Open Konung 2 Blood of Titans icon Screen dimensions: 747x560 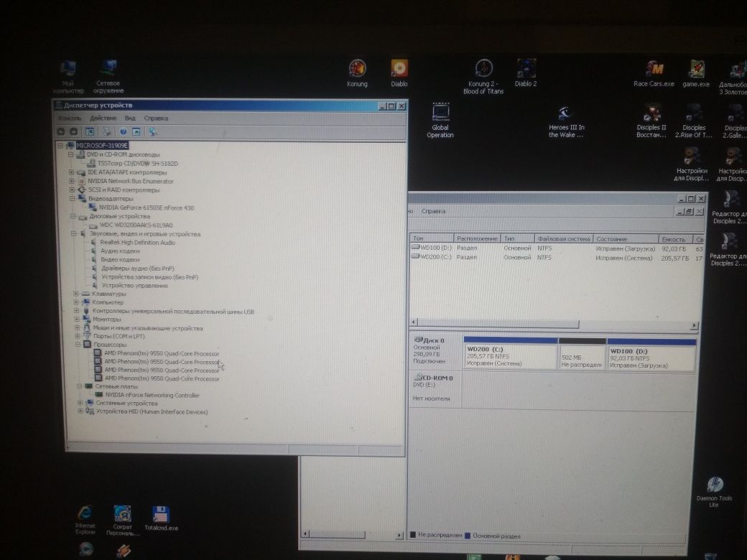point(483,76)
